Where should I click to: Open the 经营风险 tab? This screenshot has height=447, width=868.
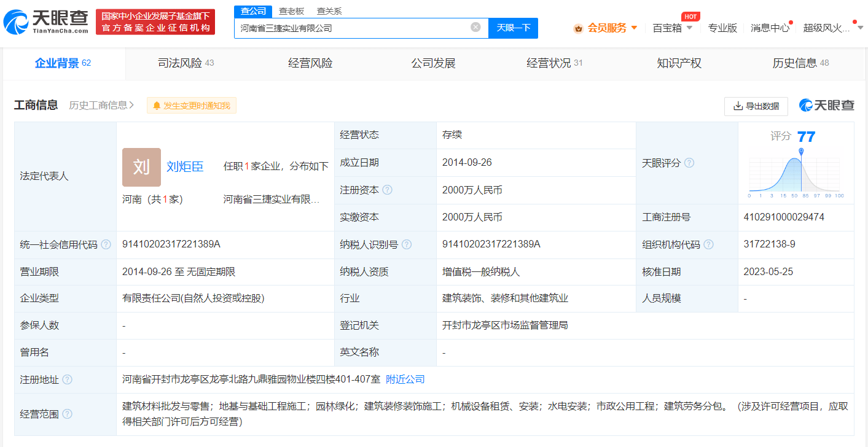pyautogui.click(x=310, y=63)
